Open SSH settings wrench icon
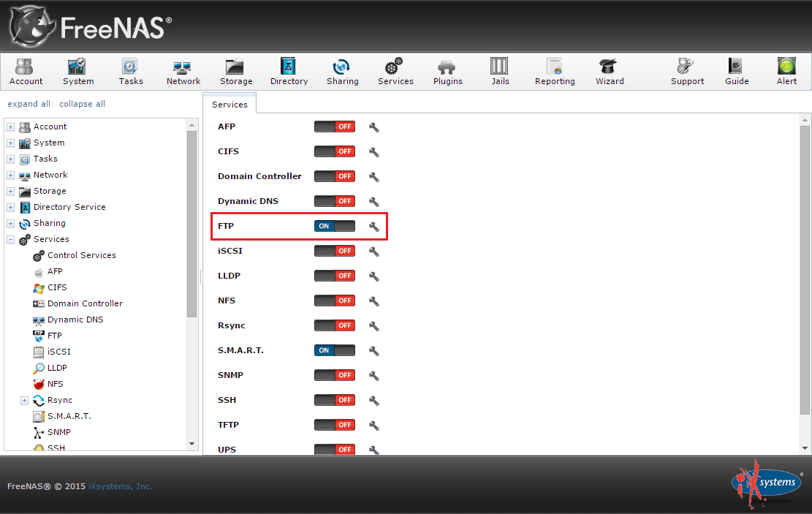812x514 pixels. pos(374,401)
